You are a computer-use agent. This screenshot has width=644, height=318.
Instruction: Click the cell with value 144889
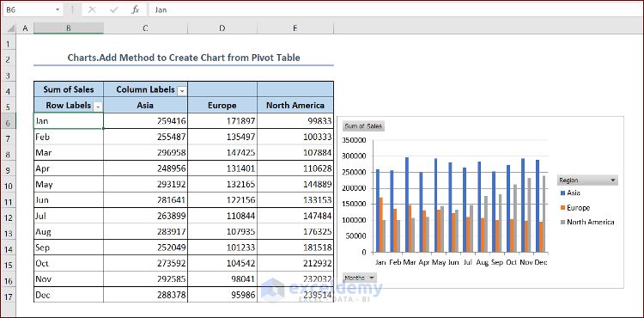tap(295, 185)
